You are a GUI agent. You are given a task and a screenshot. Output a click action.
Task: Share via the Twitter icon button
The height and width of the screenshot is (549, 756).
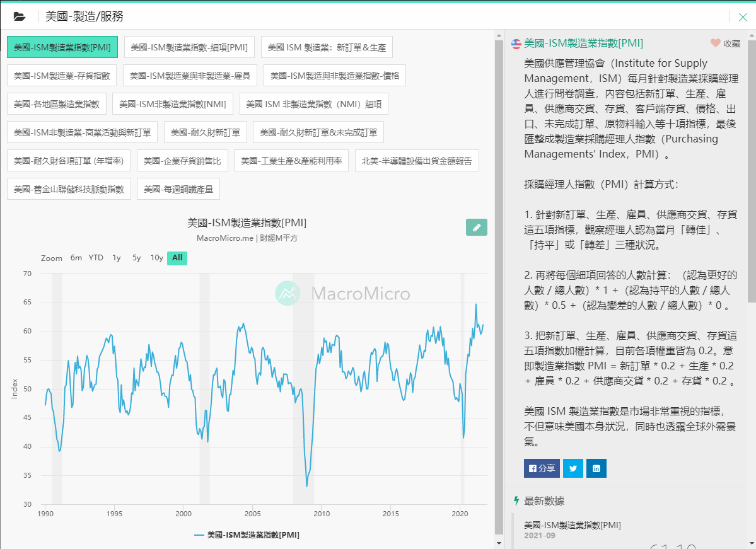point(573,468)
